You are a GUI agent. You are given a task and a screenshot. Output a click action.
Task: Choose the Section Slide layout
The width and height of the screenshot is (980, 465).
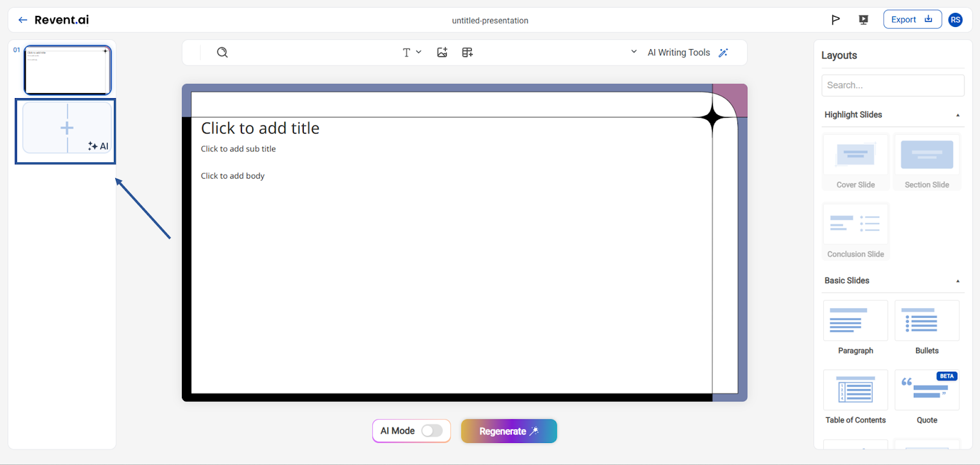tap(927, 162)
